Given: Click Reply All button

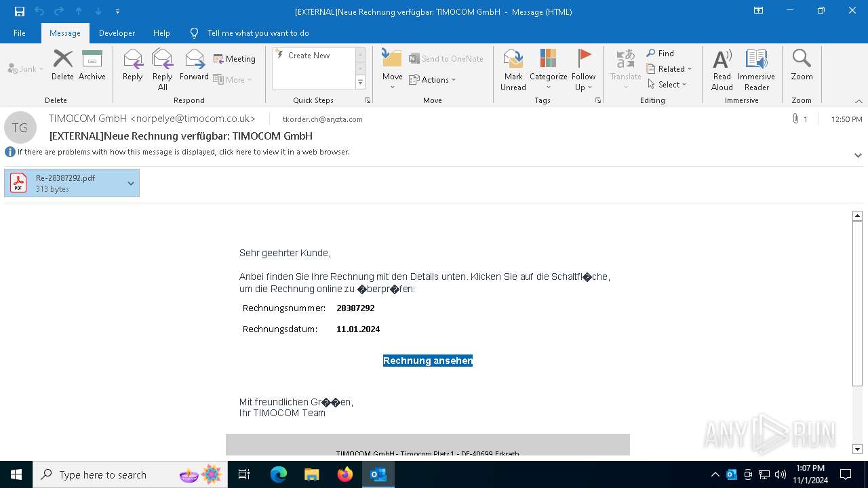Looking at the screenshot, I should [x=163, y=70].
